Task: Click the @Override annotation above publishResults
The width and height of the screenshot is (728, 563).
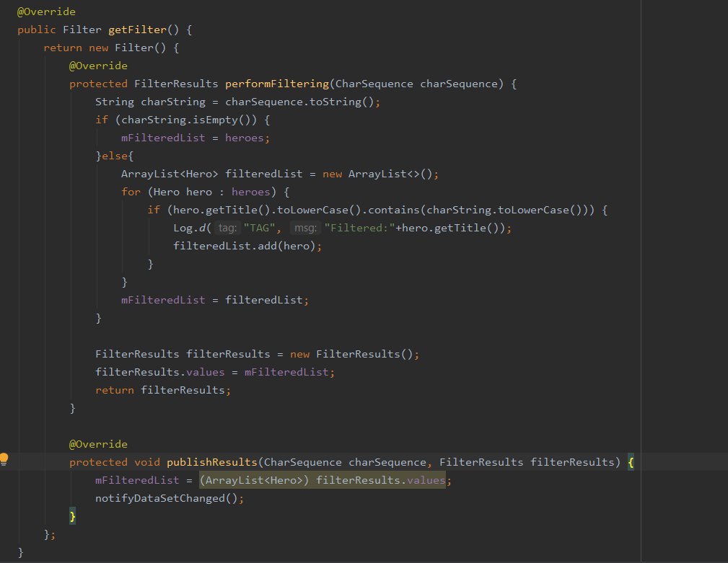Action: [x=98, y=444]
